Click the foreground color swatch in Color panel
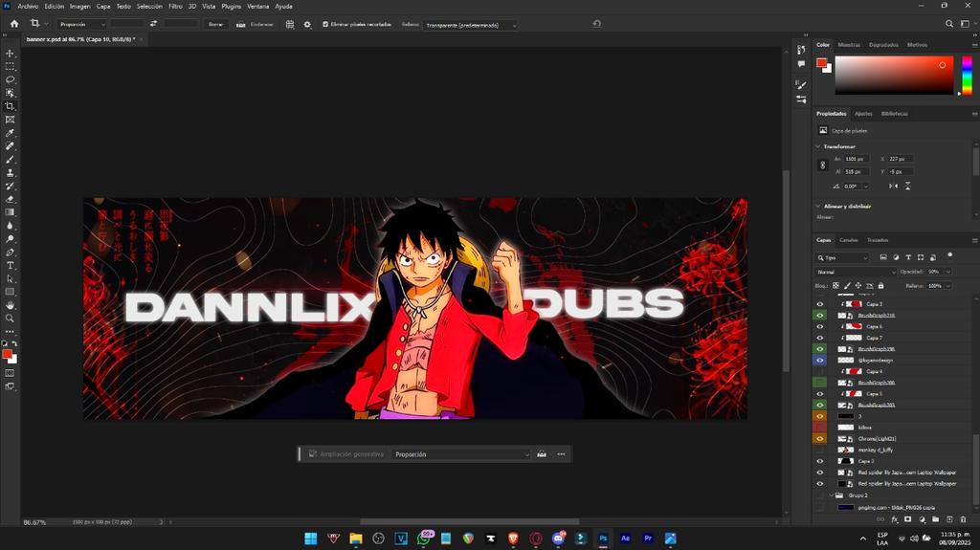The image size is (980, 550). point(821,62)
